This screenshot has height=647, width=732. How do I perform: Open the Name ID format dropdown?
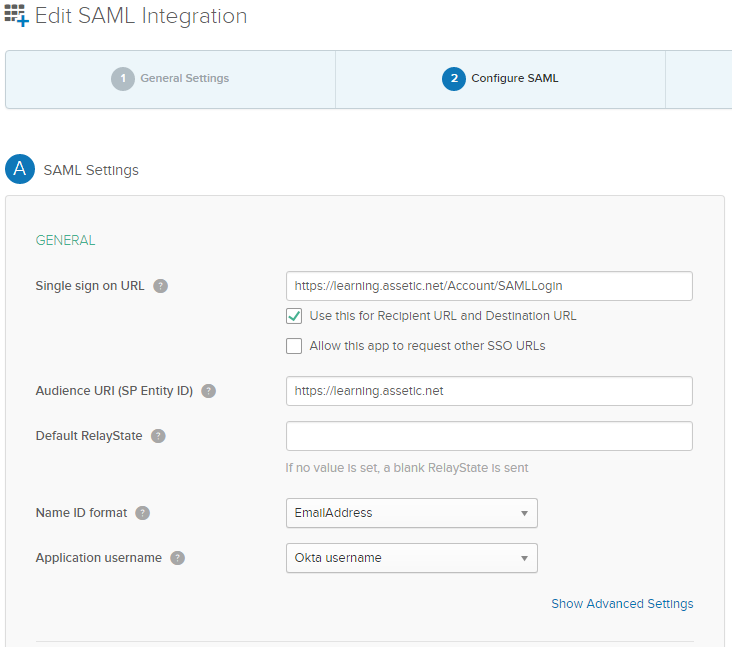point(412,513)
